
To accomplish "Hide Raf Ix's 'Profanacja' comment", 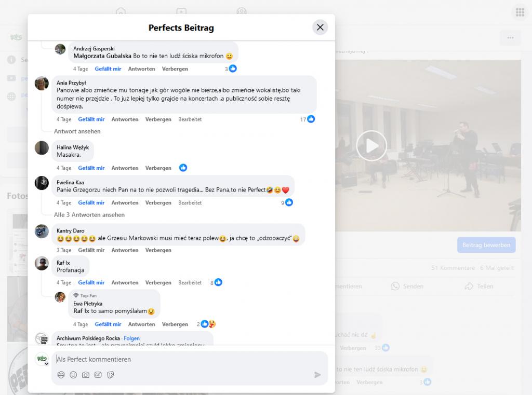I will (x=158, y=283).
